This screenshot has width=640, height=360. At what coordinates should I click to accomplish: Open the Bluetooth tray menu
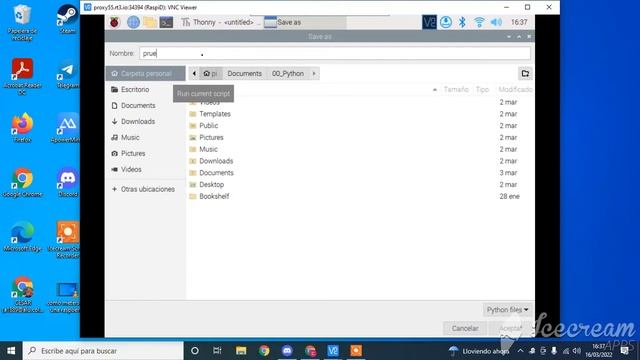(462, 22)
